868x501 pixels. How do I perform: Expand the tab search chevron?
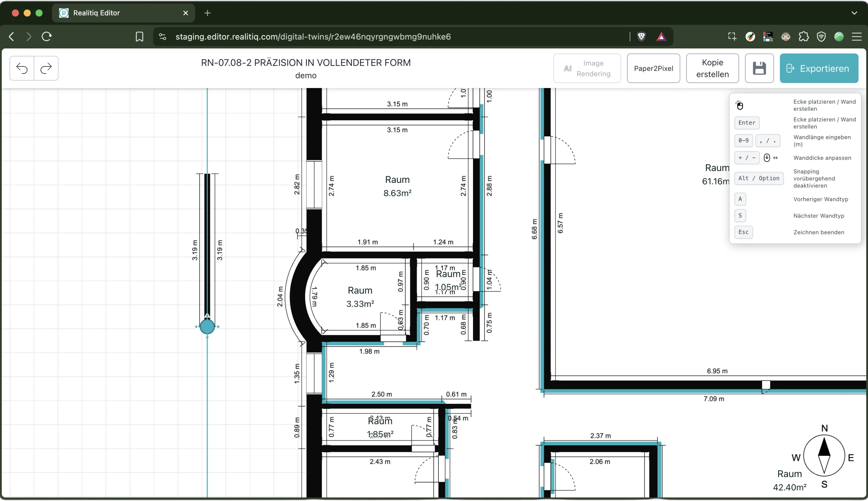click(x=854, y=13)
